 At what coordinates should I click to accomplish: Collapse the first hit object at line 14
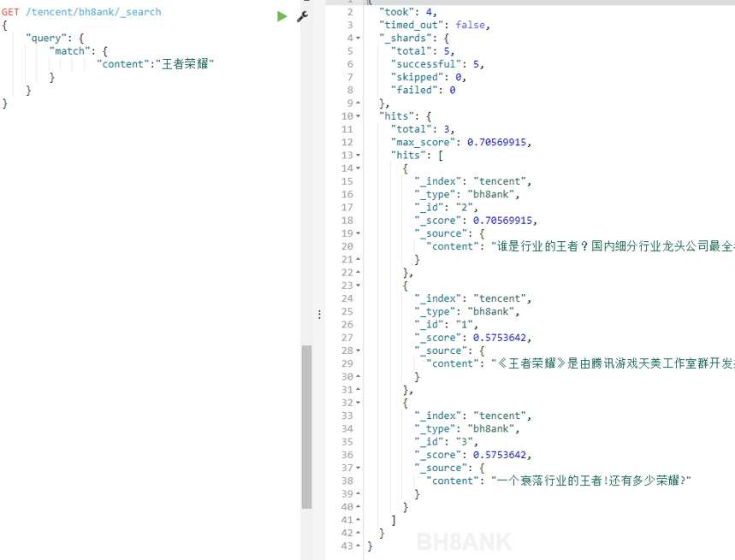359,168
